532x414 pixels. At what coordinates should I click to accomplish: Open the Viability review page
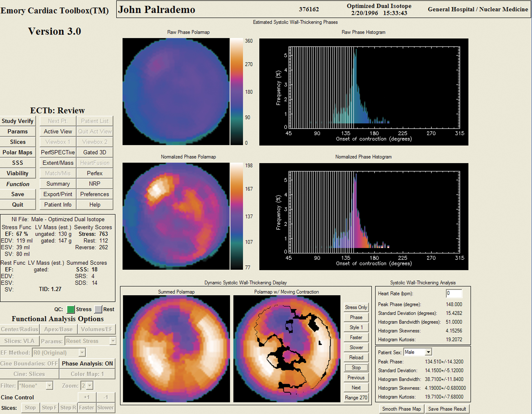click(x=17, y=173)
